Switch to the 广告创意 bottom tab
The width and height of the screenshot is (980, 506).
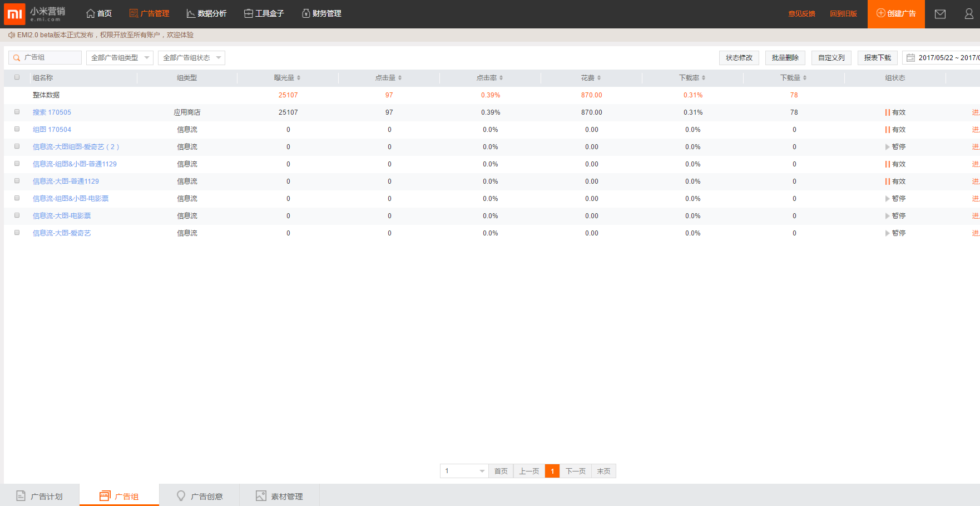point(200,496)
